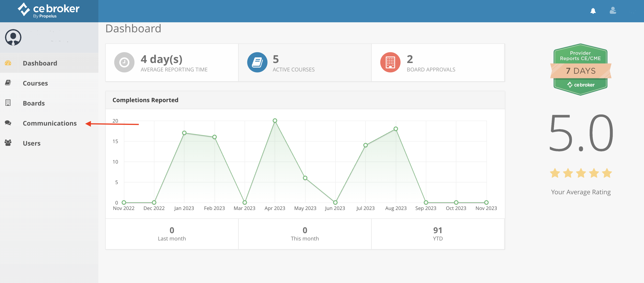Click the Users group icon in the sidebar

(8, 143)
